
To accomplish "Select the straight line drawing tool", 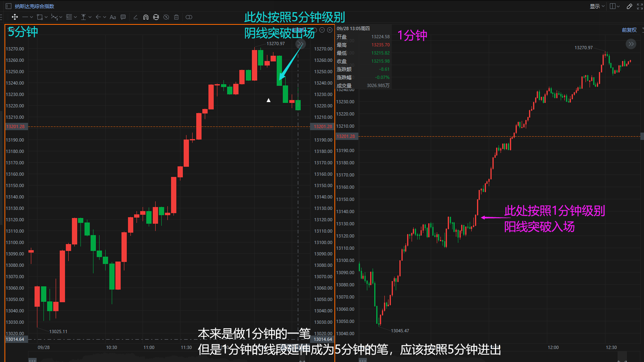I will pyautogui.click(x=25, y=17).
